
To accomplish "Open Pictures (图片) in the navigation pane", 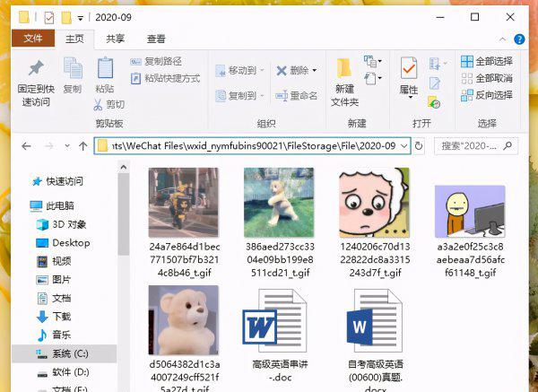I will 54,280.
